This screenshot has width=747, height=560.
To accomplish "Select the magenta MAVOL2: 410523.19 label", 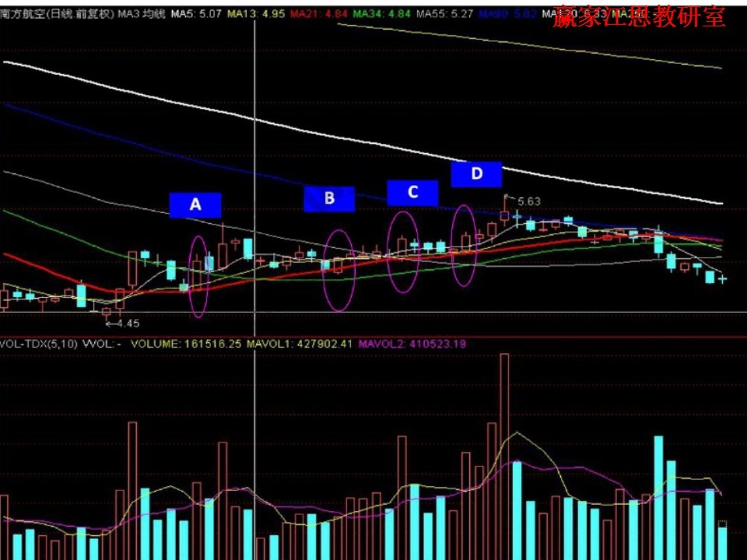I will [412, 343].
